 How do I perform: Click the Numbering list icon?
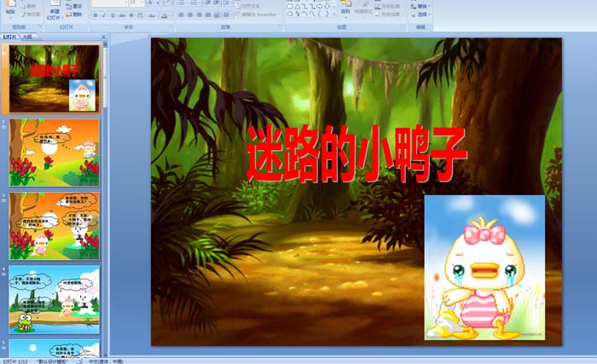(x=194, y=3)
